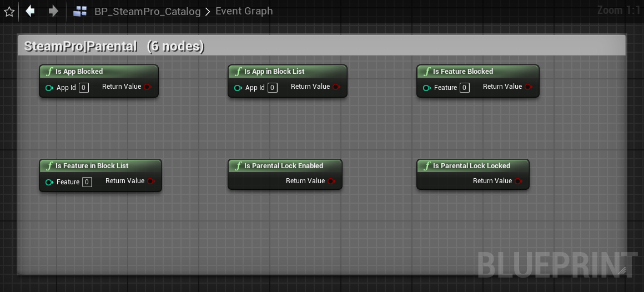This screenshot has height=292, width=644.
Task: Click Return Value pin on Is Feature in Block List
Action: [x=151, y=181]
